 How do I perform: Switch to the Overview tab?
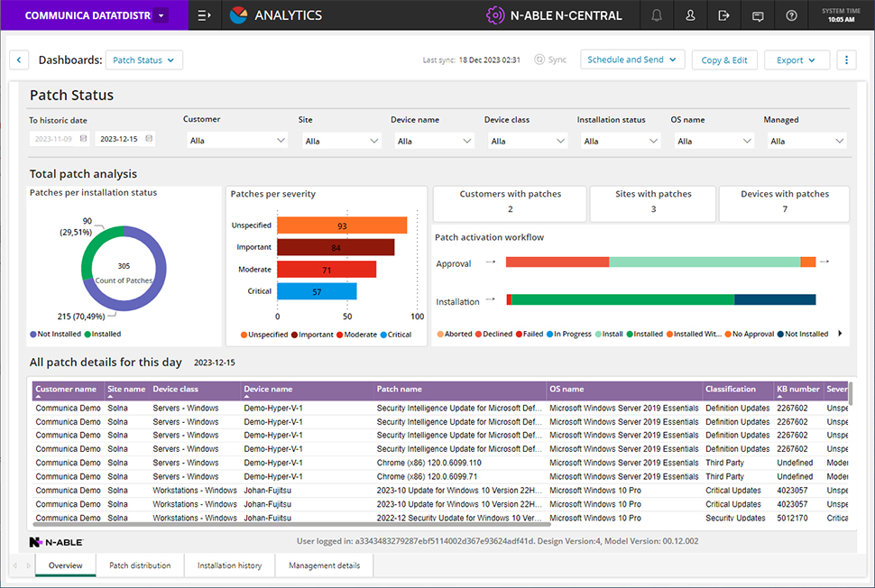pyautogui.click(x=65, y=565)
